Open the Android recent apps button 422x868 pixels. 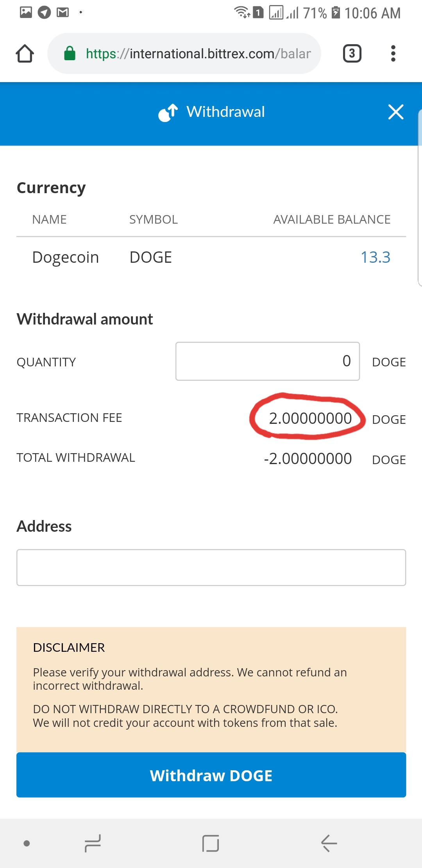coord(93,843)
